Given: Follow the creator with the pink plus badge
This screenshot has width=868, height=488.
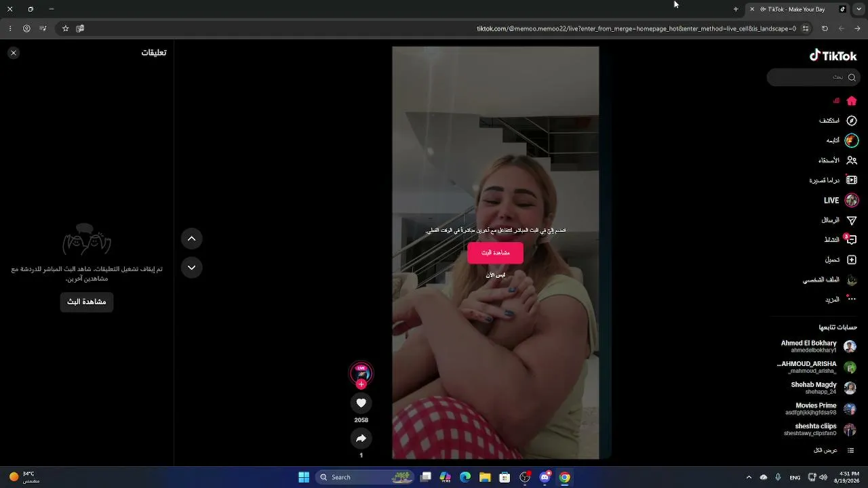Looking at the screenshot, I should tap(361, 384).
